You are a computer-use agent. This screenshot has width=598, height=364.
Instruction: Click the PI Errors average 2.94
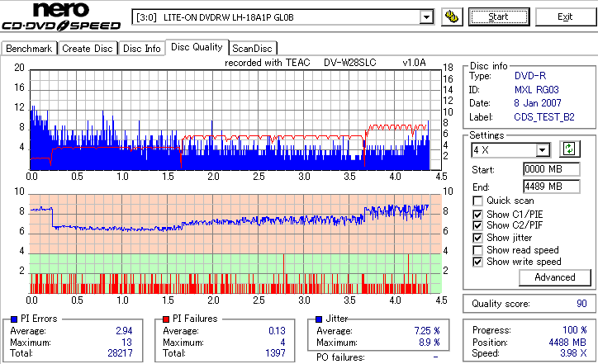pyautogui.click(x=124, y=331)
